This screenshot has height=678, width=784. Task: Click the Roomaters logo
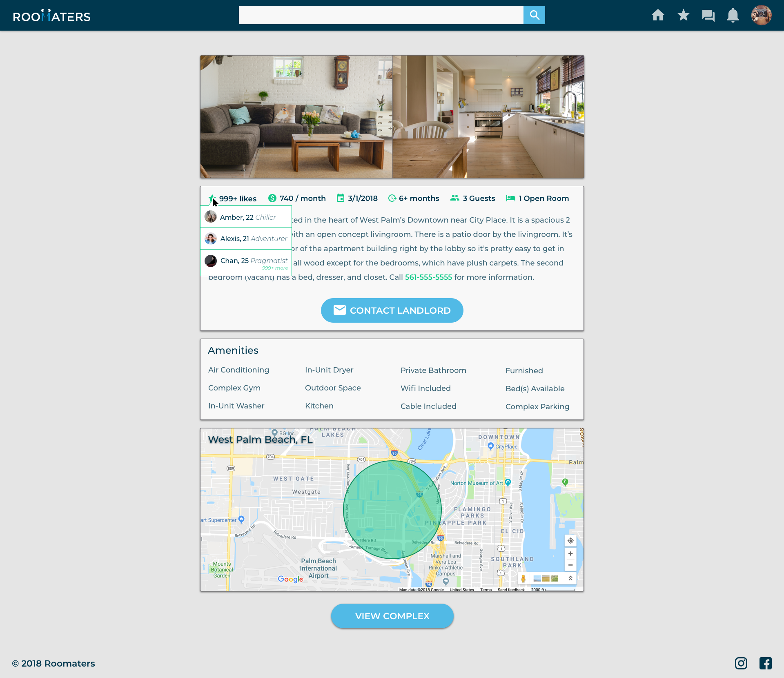coord(52,16)
